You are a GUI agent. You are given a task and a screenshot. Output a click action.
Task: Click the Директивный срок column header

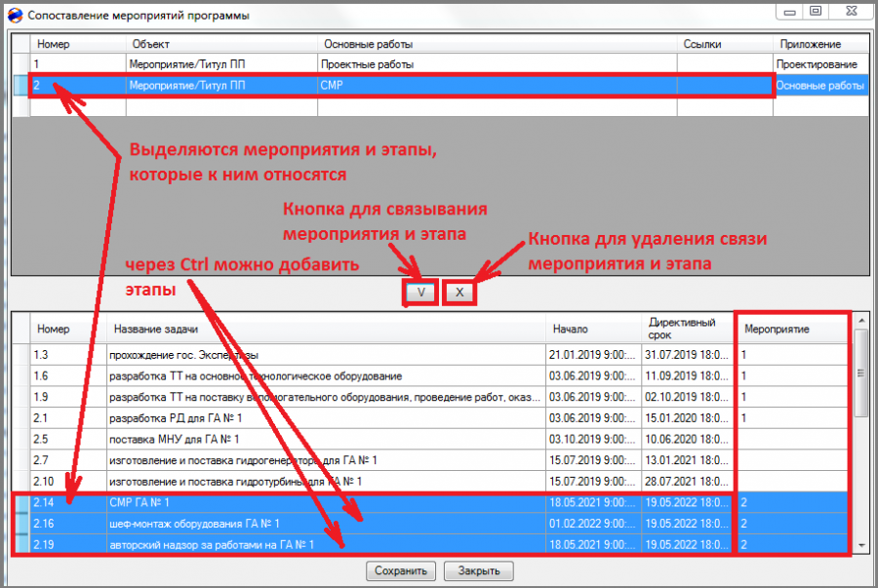coord(687,329)
